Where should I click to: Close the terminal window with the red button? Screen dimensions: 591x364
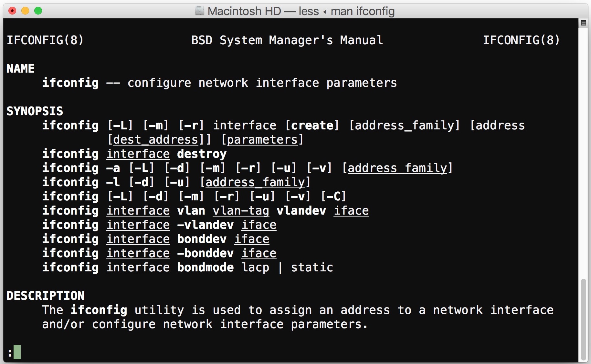point(12,11)
